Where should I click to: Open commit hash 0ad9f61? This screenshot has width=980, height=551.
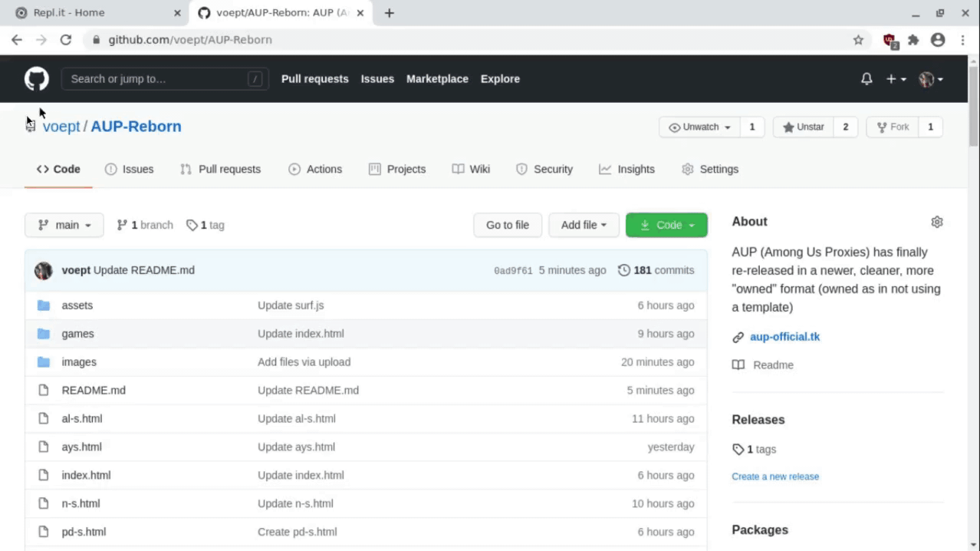(513, 271)
